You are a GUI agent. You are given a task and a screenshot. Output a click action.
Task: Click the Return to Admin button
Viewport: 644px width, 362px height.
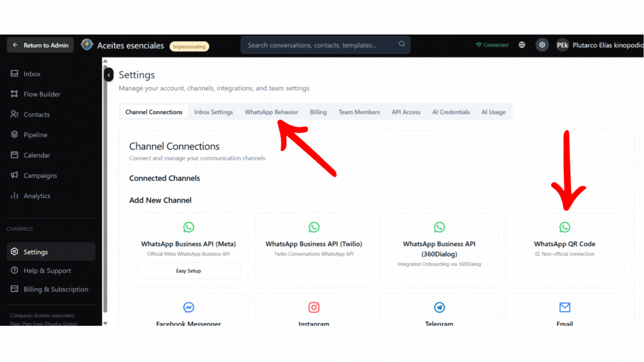pyautogui.click(x=40, y=45)
